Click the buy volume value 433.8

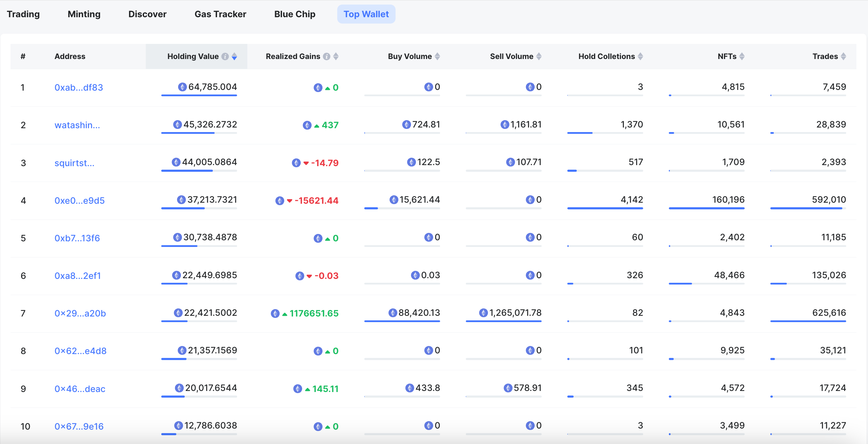click(x=428, y=388)
